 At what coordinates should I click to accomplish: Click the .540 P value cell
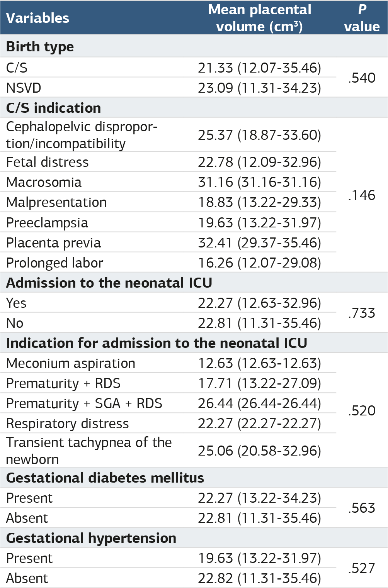tap(362, 78)
